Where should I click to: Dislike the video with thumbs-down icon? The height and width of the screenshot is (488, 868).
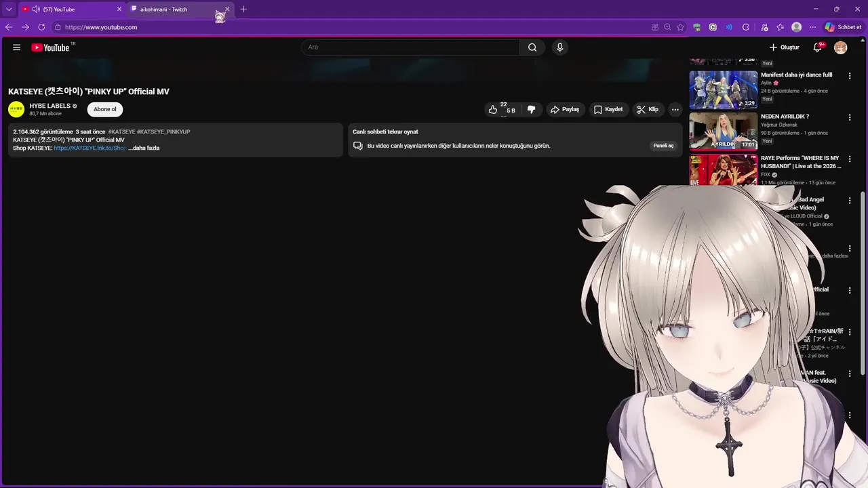[x=531, y=109]
